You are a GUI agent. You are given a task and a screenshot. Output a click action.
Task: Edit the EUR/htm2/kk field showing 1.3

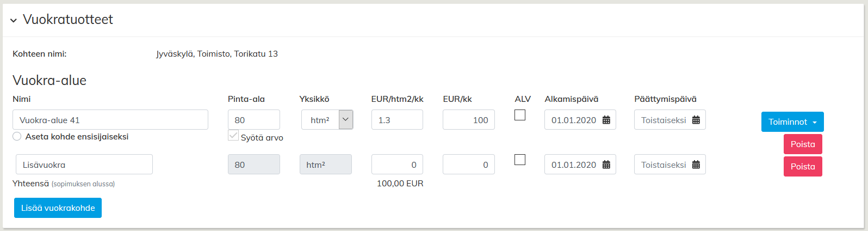pos(397,120)
